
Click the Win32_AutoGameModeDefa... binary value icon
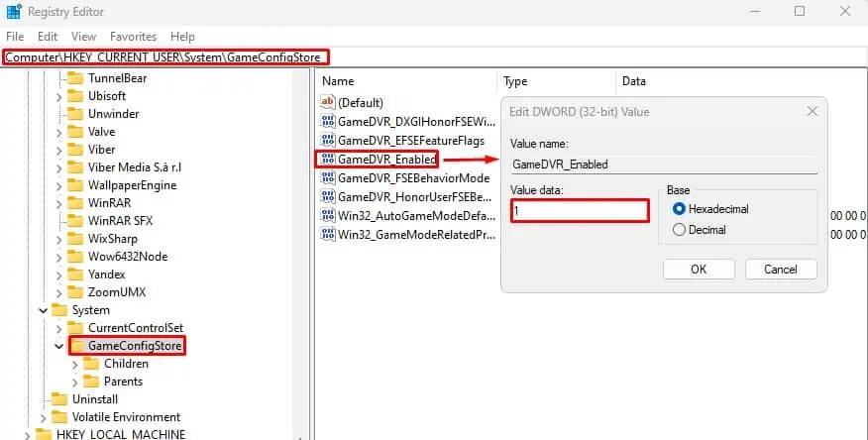click(328, 215)
